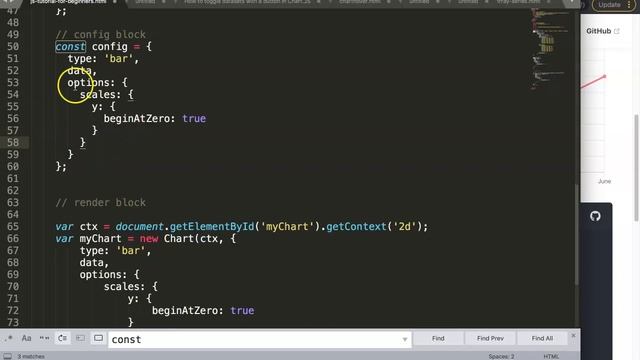640x360 pixels.
Task: Toggle the in-selection search option
Action: pyautogui.click(x=80, y=338)
